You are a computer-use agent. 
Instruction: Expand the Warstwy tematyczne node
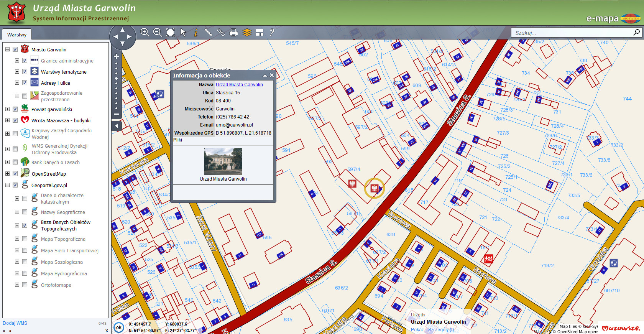point(17,72)
